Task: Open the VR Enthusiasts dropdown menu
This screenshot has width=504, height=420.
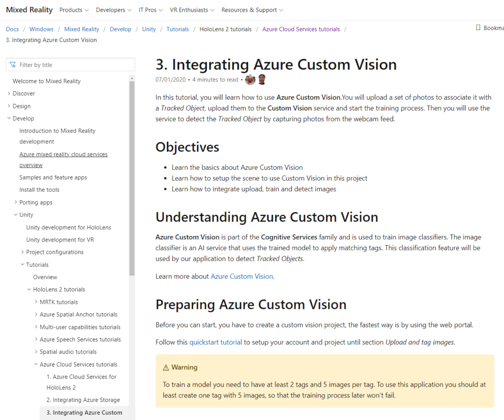Action: click(x=192, y=10)
